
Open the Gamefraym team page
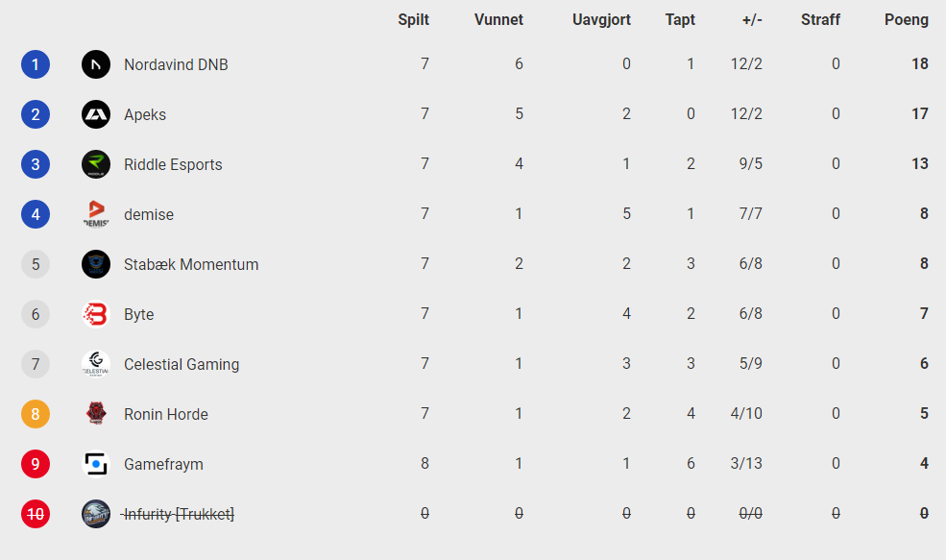(x=163, y=464)
